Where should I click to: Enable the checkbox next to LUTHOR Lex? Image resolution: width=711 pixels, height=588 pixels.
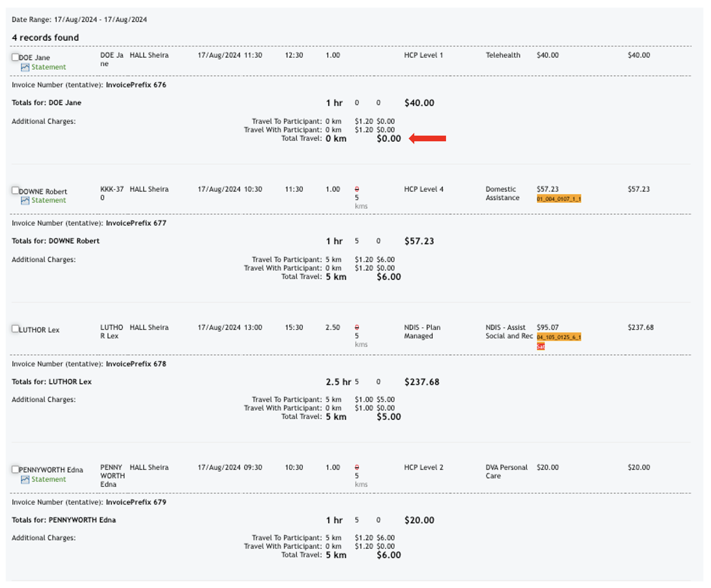15,329
